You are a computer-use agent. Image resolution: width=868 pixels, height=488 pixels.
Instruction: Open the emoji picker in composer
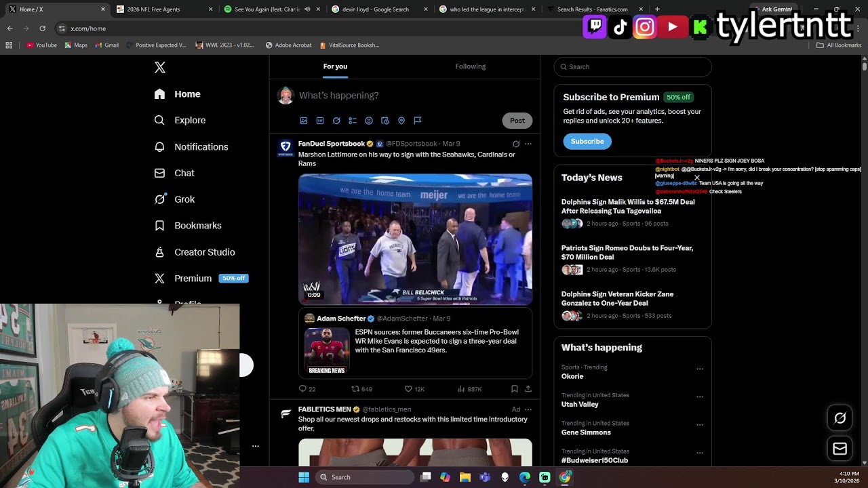click(x=369, y=121)
